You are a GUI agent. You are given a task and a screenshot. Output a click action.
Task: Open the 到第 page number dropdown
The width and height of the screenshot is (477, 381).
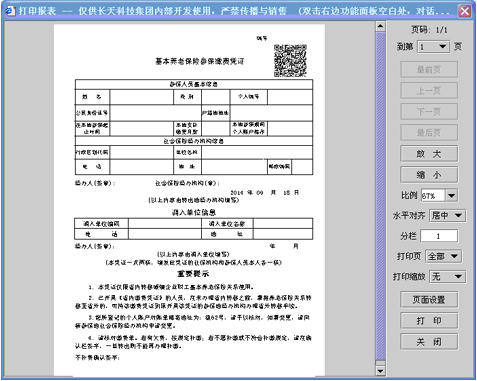coord(442,47)
